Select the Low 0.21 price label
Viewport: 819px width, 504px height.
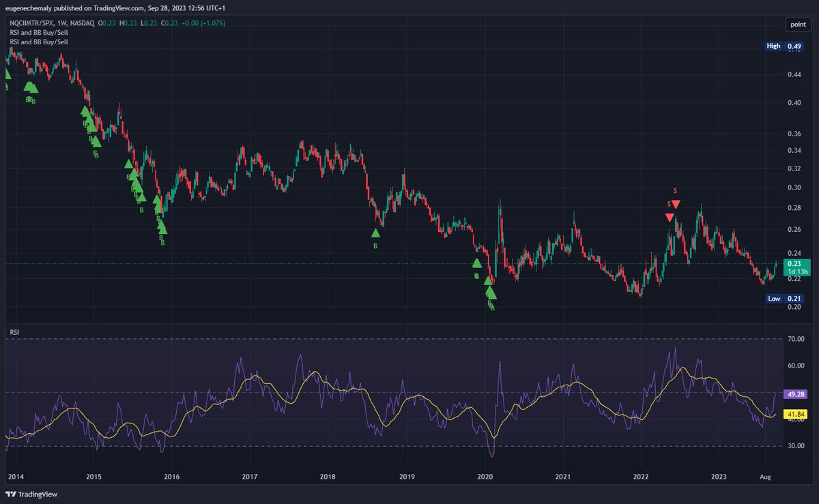[785, 299]
